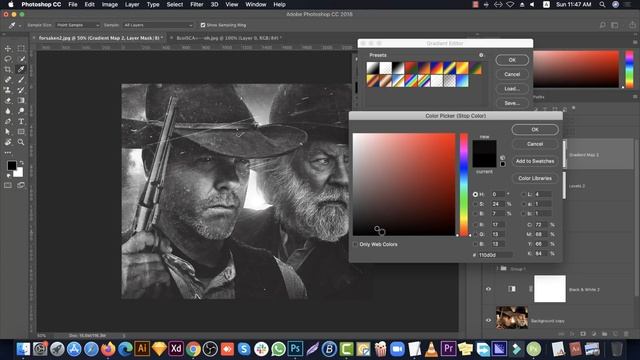Click Color Libraries button

tap(535, 178)
